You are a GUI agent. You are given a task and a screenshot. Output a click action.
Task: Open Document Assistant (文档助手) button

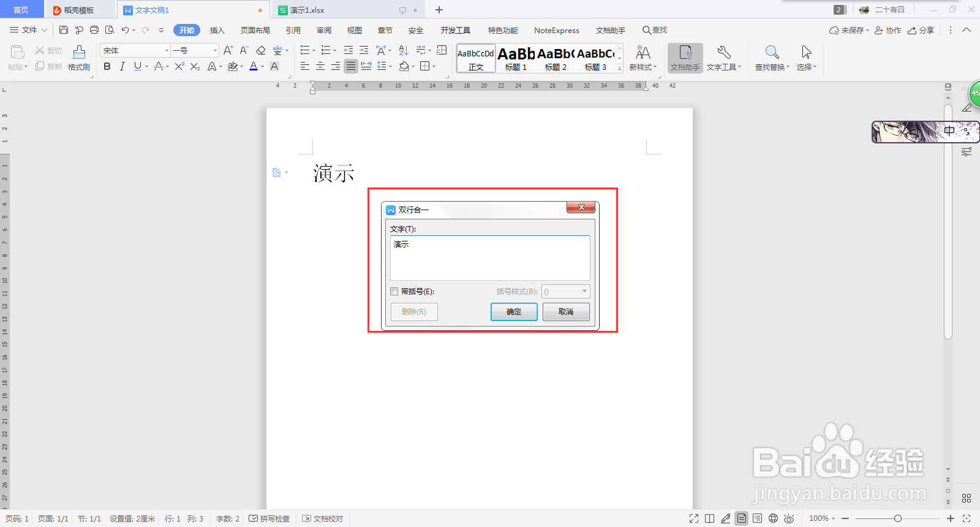coord(685,58)
